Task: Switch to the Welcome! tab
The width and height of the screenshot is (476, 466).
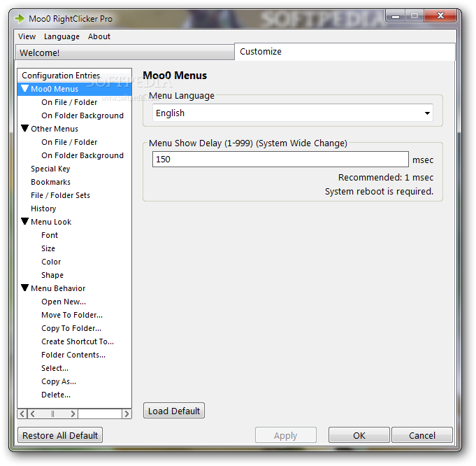Action: (x=125, y=52)
